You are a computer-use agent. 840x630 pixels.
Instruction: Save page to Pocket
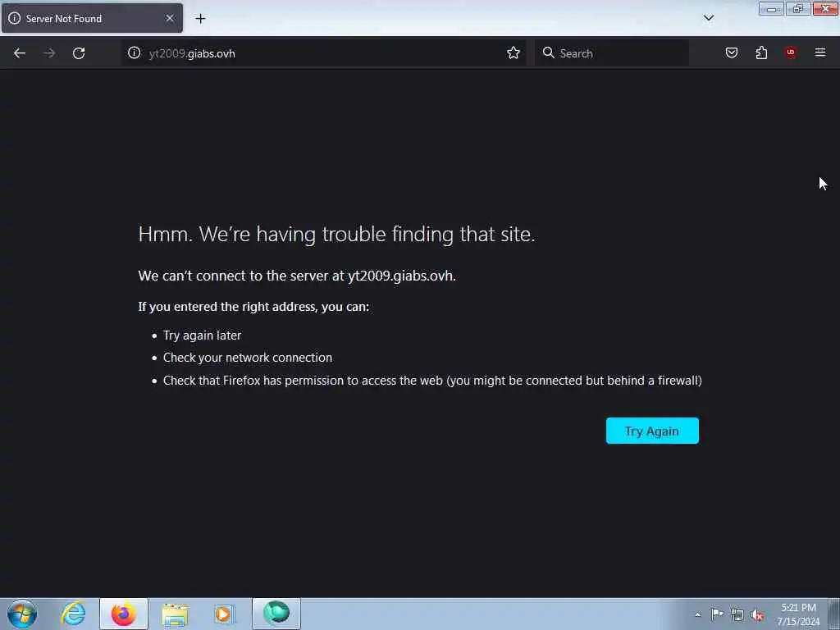click(x=731, y=52)
